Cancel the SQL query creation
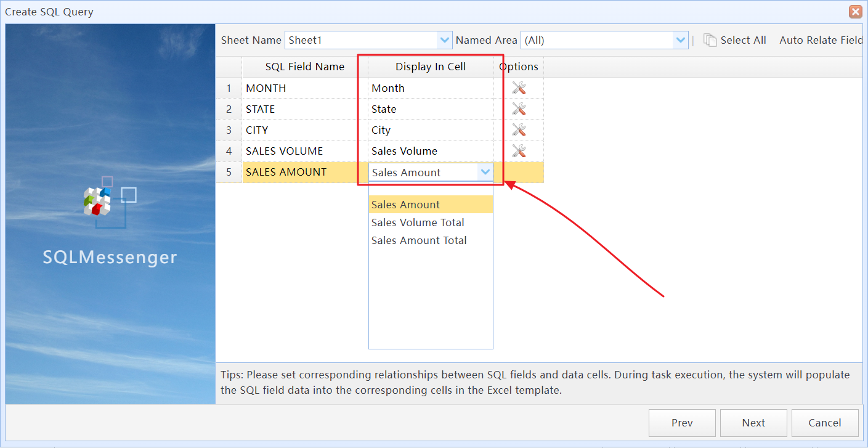 [824, 423]
